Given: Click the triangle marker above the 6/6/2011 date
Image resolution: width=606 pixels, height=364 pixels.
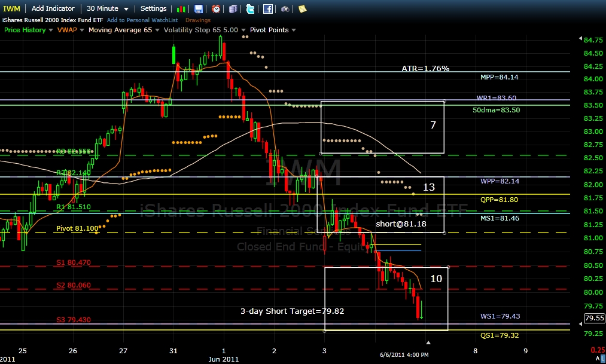Looking at the screenshot, I should pyautogui.click(x=428, y=342).
